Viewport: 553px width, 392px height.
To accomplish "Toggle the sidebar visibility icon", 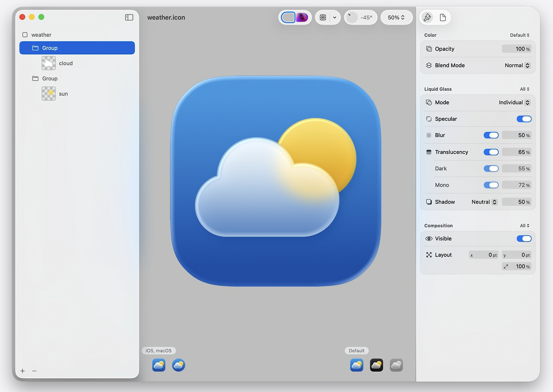I will [x=129, y=17].
